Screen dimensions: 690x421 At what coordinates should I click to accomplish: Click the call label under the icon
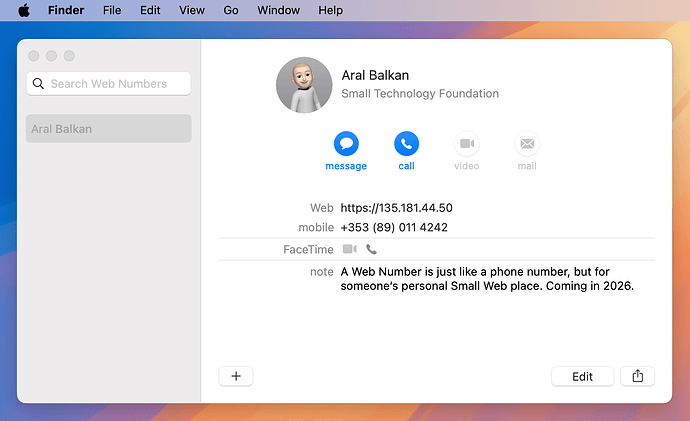[x=406, y=166]
